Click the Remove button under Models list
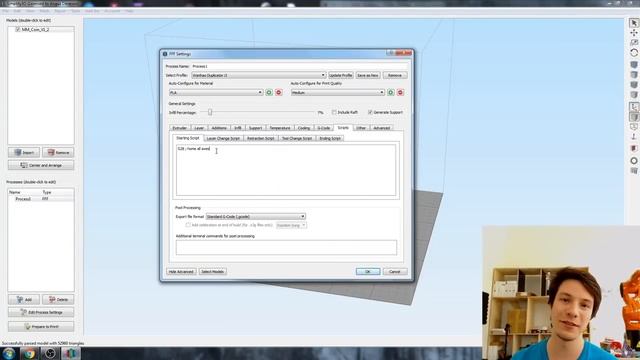Image resolution: width=640 pixels, height=360 pixels. 58,152
